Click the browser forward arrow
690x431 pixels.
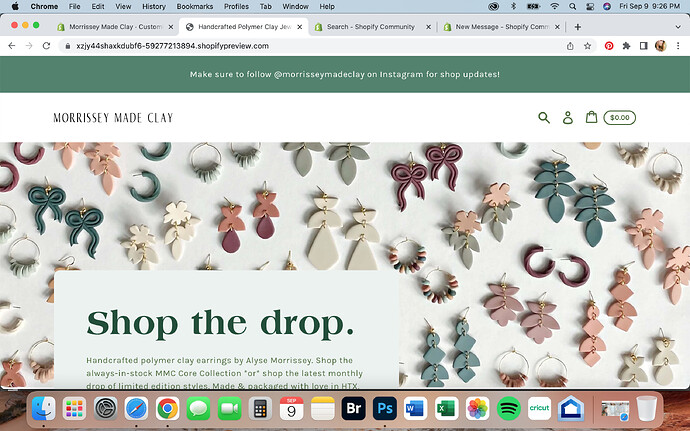click(x=29, y=46)
